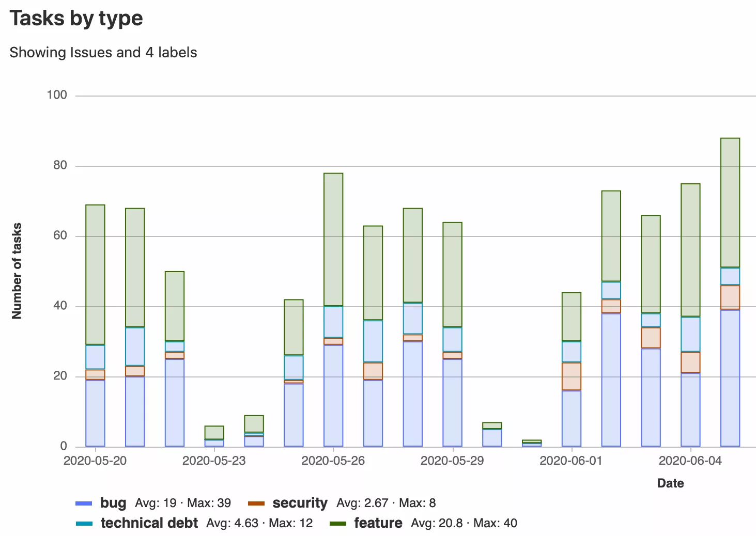Image resolution: width=756 pixels, height=536 pixels.
Task: Click the Date axis title
Action: coord(670,483)
